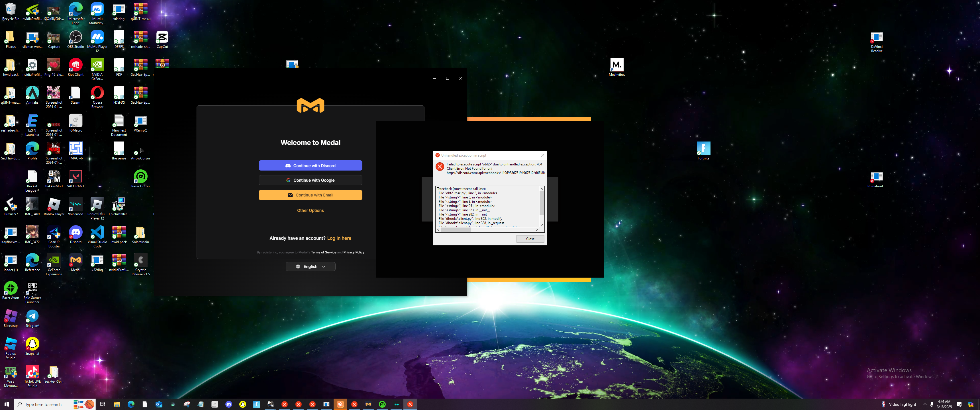This screenshot has width=980, height=410.
Task: Open the VALORANT desktop icon
Action: (x=75, y=177)
